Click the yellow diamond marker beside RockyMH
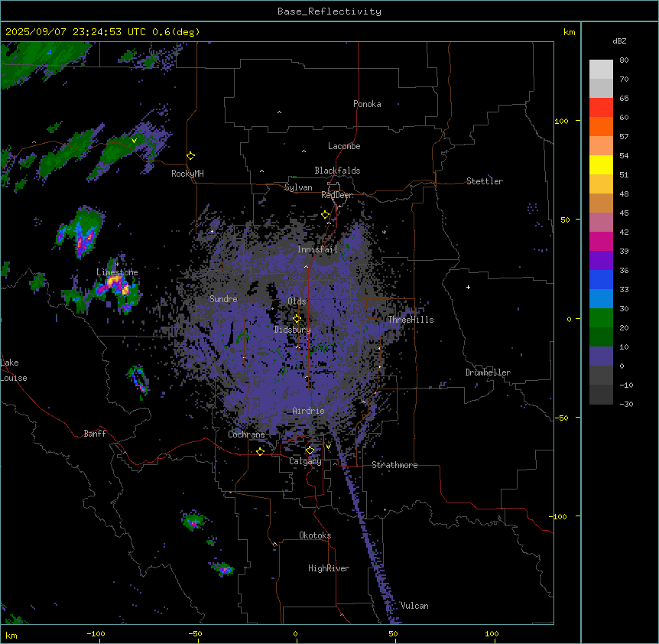This screenshot has width=659, height=644. [191, 156]
